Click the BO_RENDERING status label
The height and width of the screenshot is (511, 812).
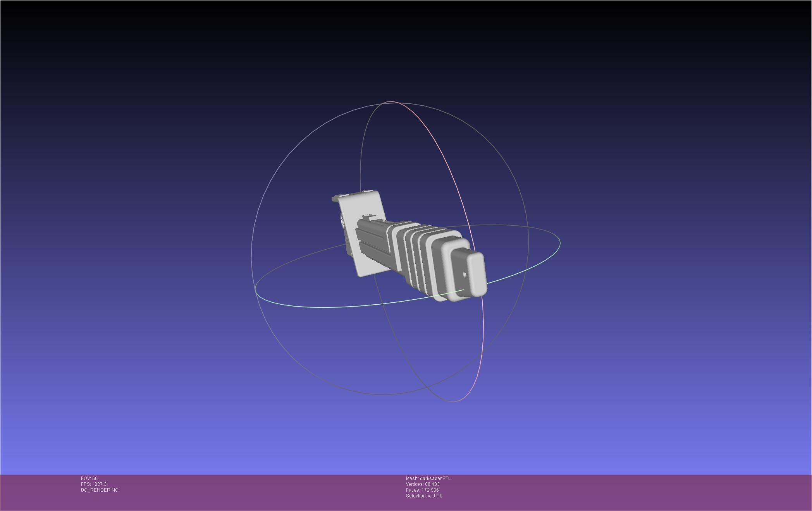click(x=100, y=490)
